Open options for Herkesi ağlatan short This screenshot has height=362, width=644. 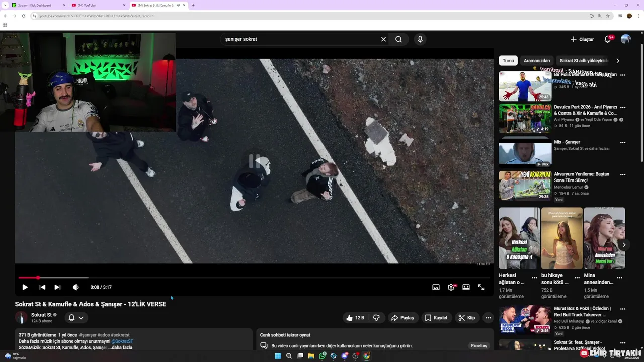click(534, 277)
